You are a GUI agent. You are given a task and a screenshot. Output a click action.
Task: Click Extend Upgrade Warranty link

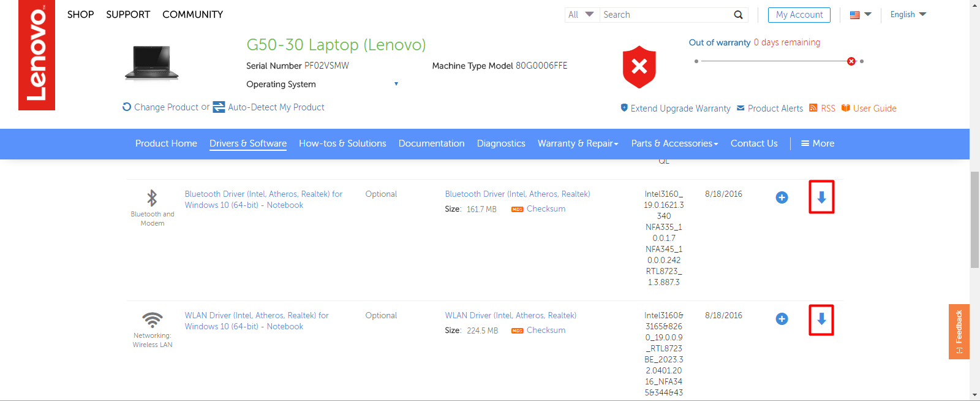pyautogui.click(x=680, y=109)
